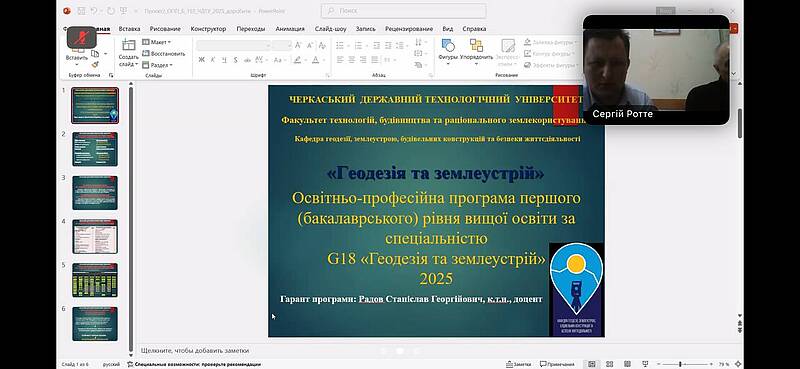Toggle italic К formatting

pyautogui.click(x=213, y=60)
